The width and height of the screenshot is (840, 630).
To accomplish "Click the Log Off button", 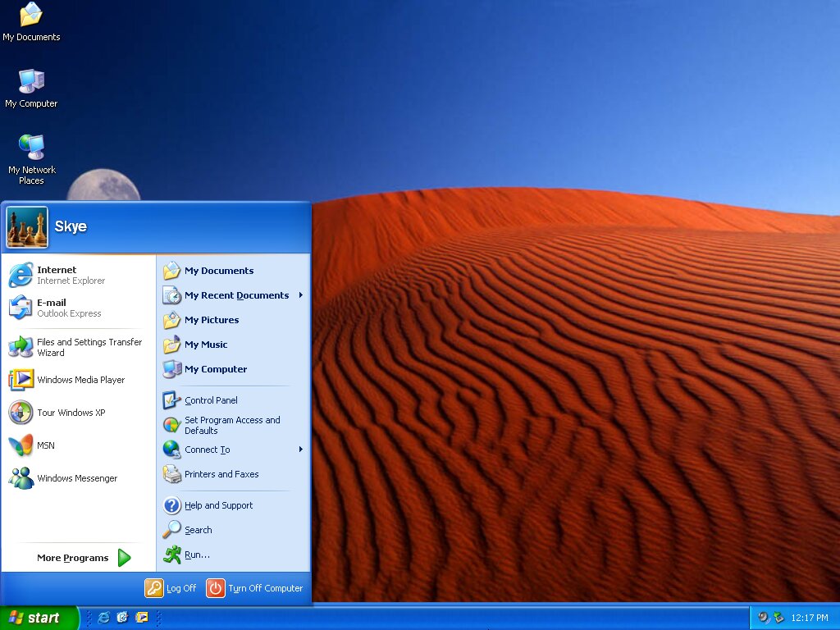I will 171,588.
